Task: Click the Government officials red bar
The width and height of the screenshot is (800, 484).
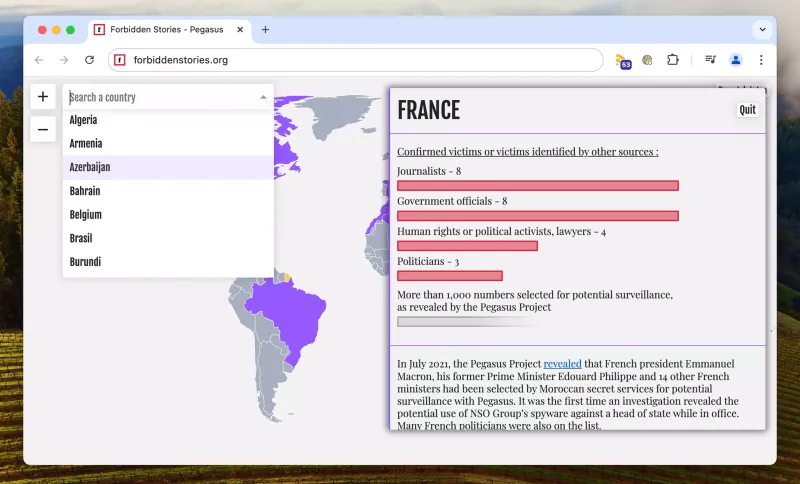Action: coord(538,216)
